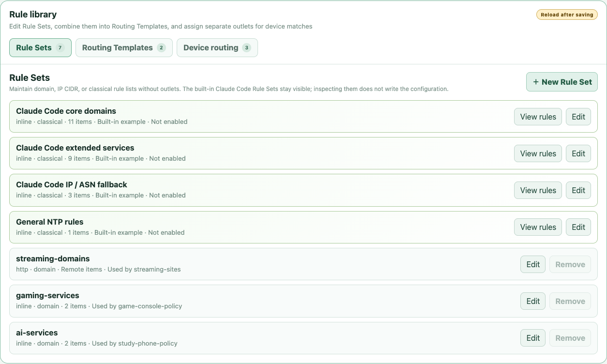Select the Claude Code core domains title

tap(66, 111)
